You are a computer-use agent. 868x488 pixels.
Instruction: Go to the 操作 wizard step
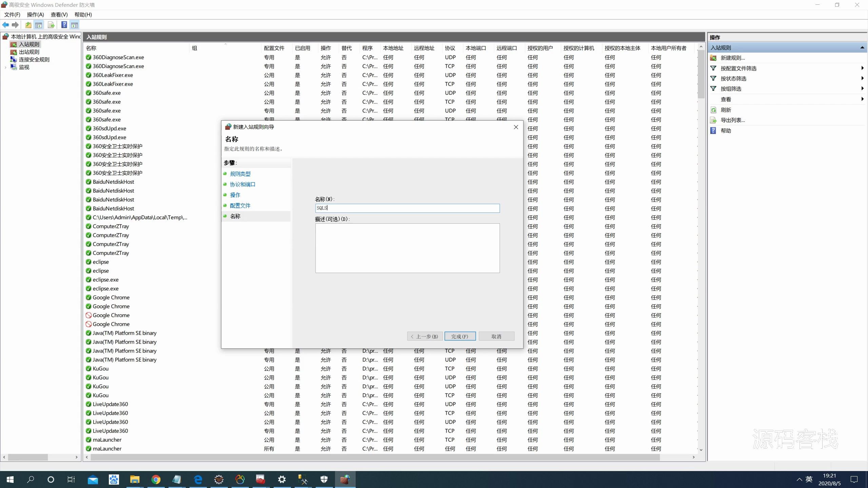pyautogui.click(x=235, y=195)
